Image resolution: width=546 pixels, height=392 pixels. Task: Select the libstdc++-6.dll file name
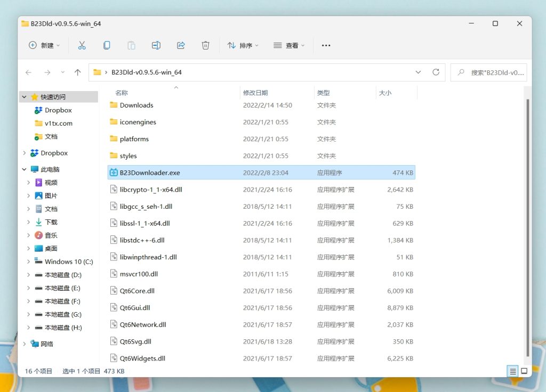pos(142,240)
